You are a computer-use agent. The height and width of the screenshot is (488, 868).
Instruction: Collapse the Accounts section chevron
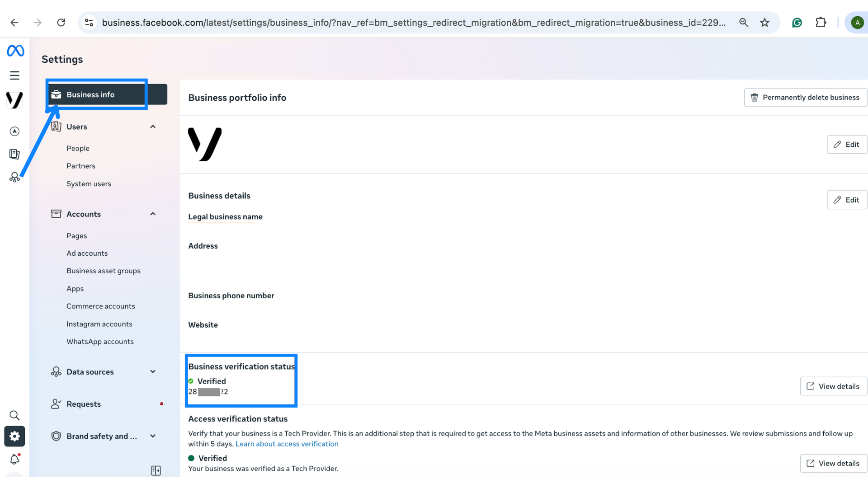[x=153, y=214]
